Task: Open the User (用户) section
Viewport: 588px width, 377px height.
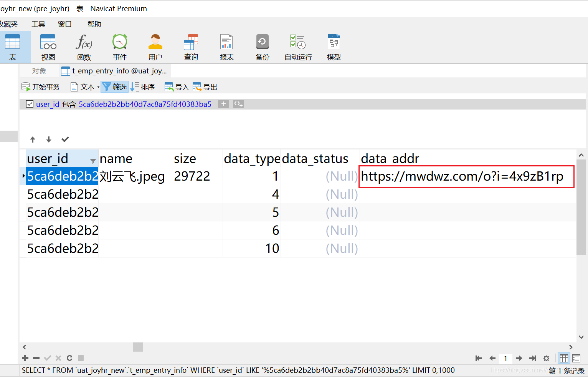Action: coord(155,47)
